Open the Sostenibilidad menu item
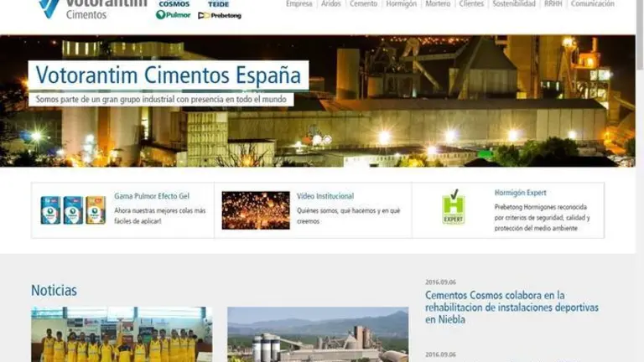 [513, 4]
